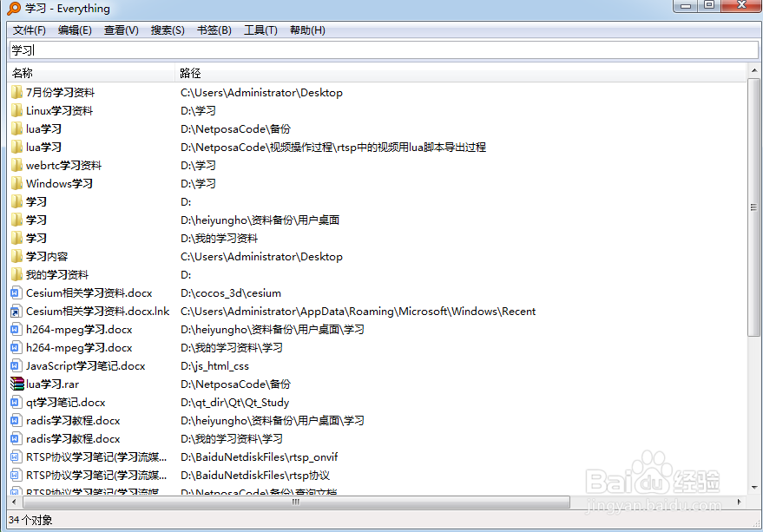Click vertical scrollbar up arrow
This screenshot has height=532, width=763.
[753, 70]
